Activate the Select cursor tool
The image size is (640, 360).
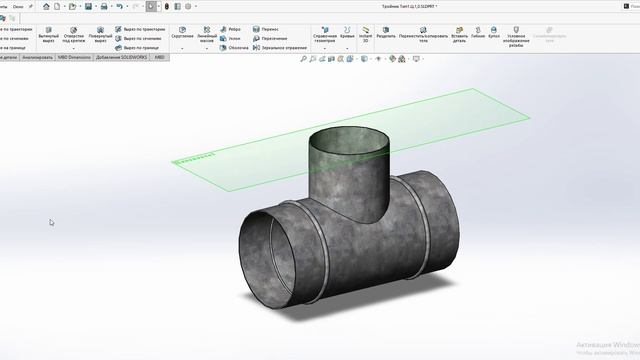151,6
